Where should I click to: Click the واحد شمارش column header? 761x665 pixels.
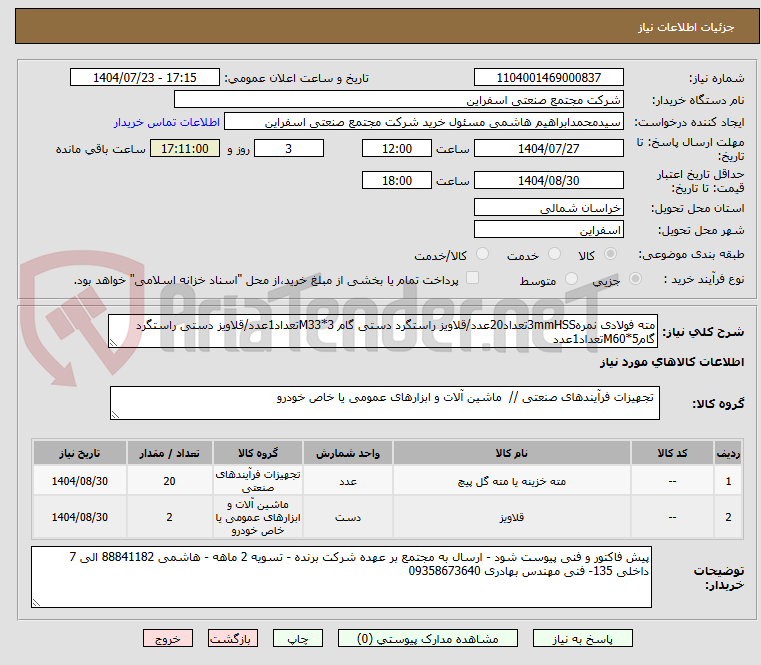point(348,453)
